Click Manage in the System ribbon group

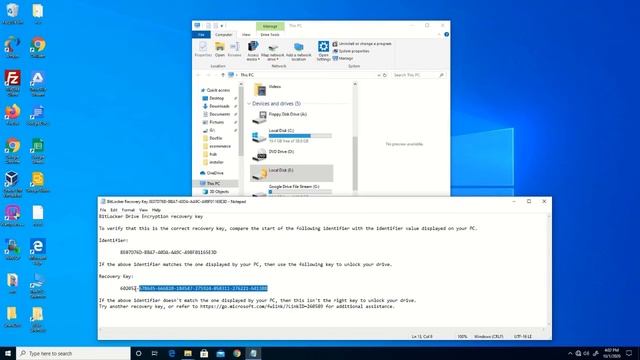tap(343, 58)
